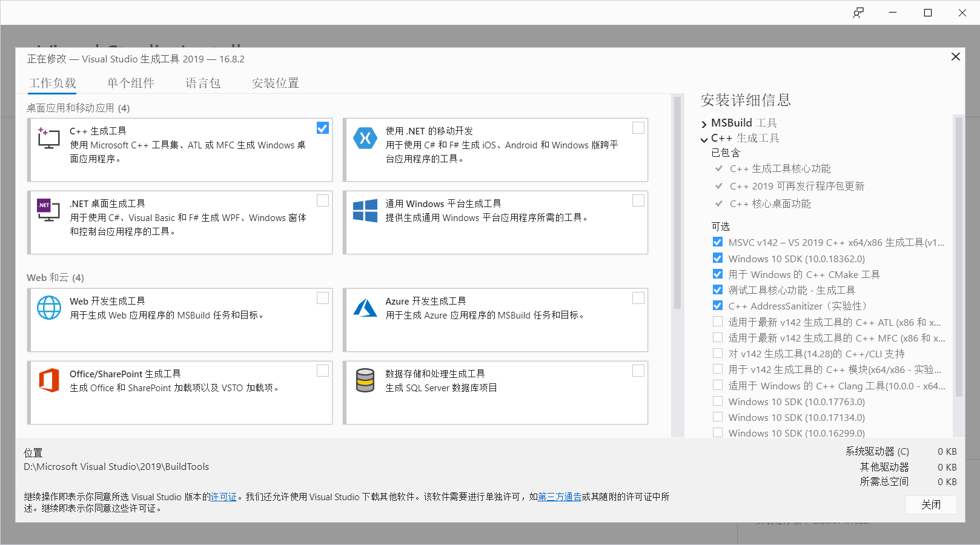Click the database icon for 数据存储和处理生成工具
This screenshot has height=545, width=980.
365,381
